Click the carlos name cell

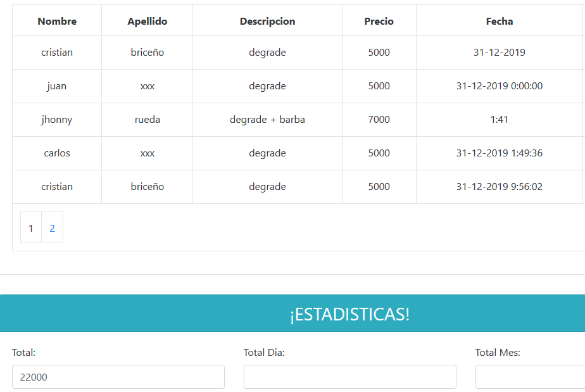(57, 153)
